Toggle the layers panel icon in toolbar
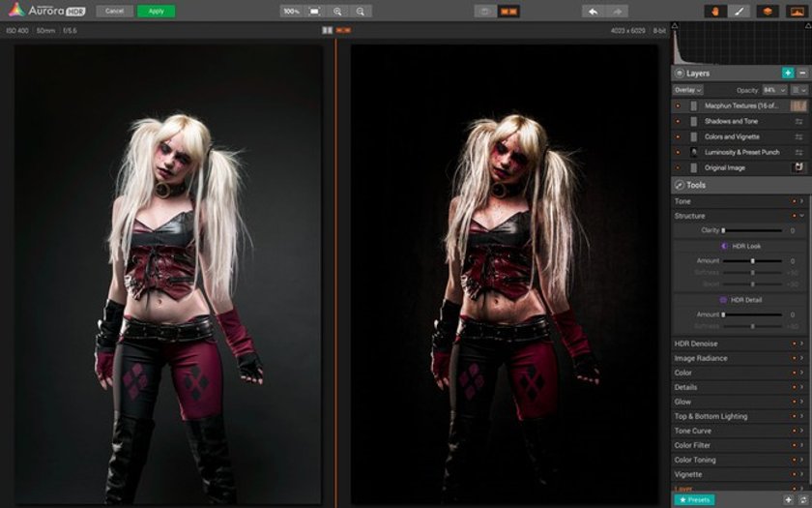This screenshot has width=812, height=508. pos(768,11)
